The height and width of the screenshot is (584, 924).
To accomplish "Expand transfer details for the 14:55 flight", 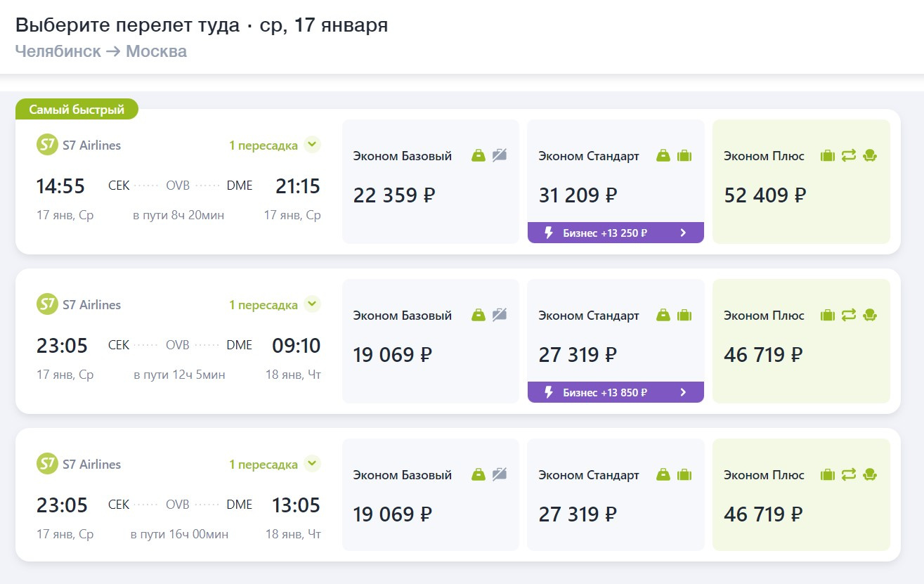I will point(313,145).
